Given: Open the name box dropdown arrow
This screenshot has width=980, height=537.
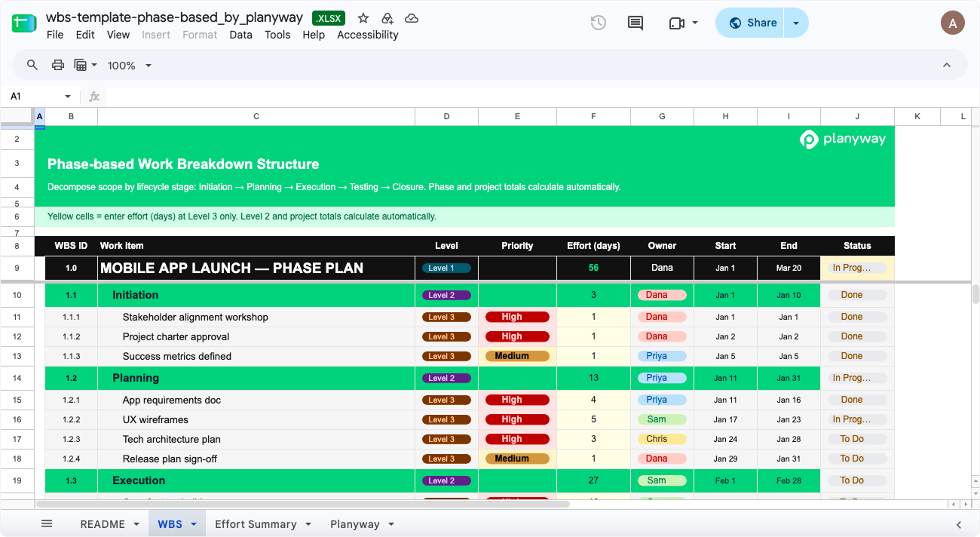Looking at the screenshot, I should (68, 97).
